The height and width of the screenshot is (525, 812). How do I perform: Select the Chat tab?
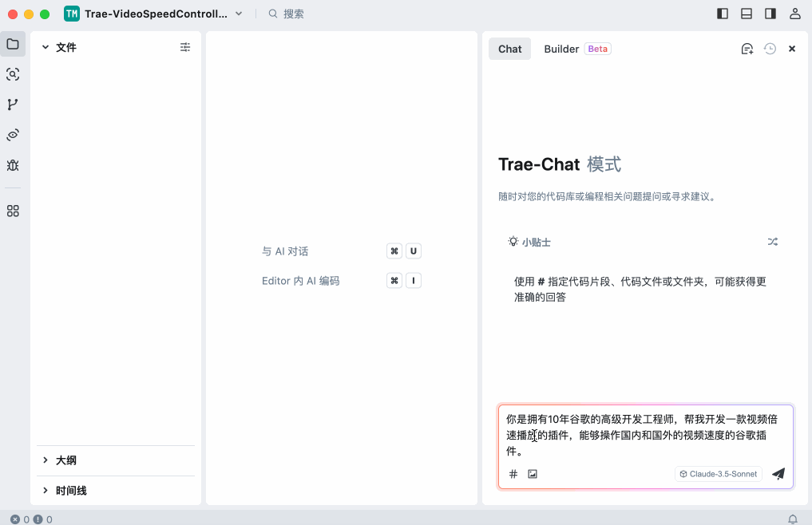coord(509,49)
